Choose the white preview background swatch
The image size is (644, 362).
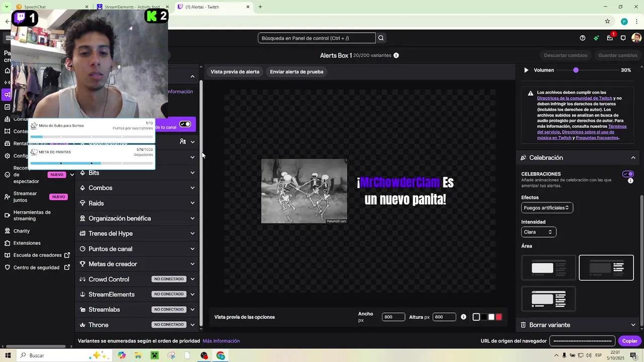[491, 317]
